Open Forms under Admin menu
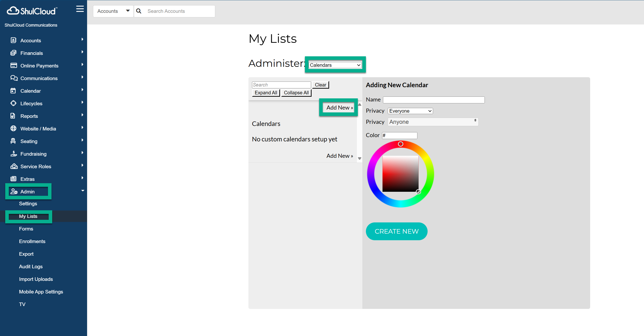 click(26, 229)
